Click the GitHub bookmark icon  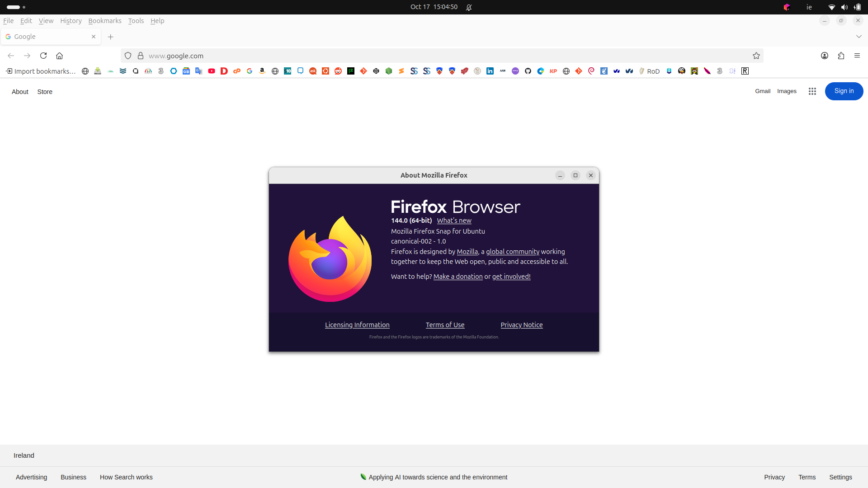coord(528,71)
